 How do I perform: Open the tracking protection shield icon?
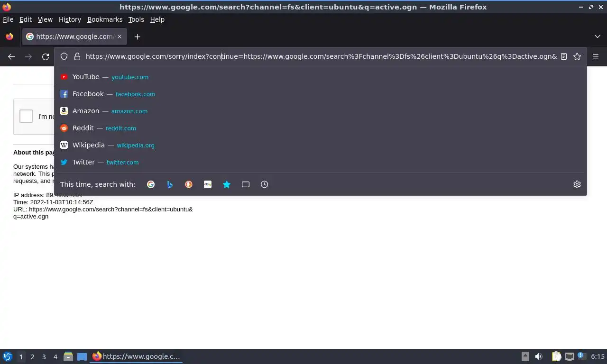pos(64,56)
